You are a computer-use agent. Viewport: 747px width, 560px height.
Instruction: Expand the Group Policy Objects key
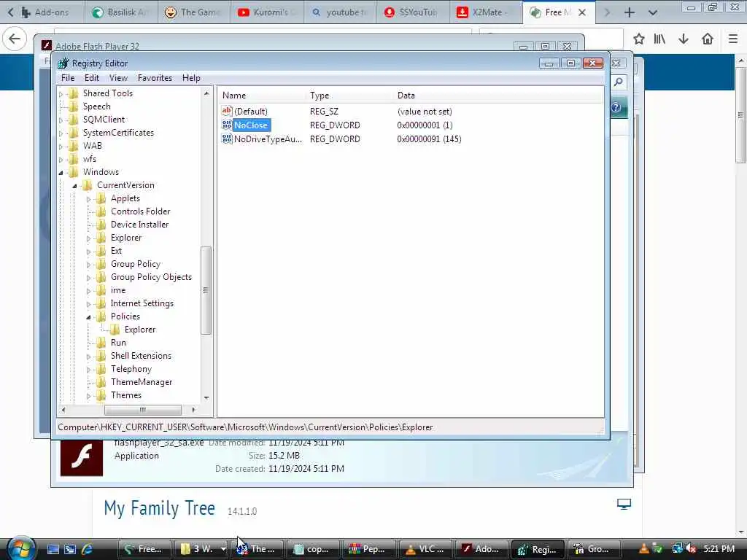(x=88, y=278)
